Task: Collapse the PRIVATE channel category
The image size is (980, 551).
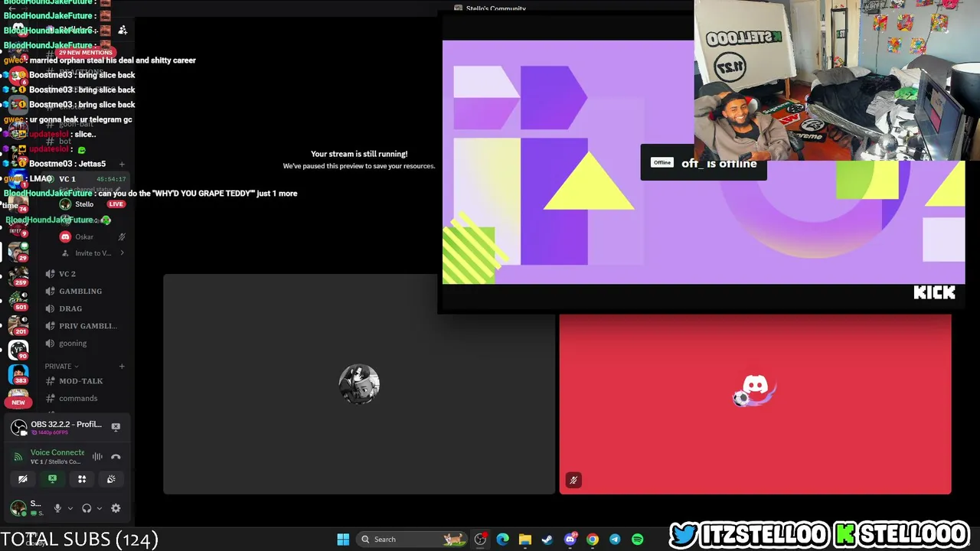Action: tap(61, 367)
